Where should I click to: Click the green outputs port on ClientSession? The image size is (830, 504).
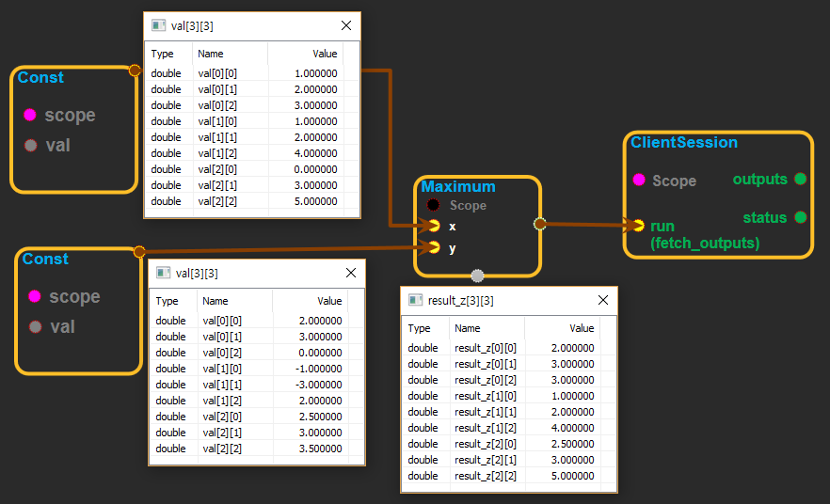click(800, 179)
